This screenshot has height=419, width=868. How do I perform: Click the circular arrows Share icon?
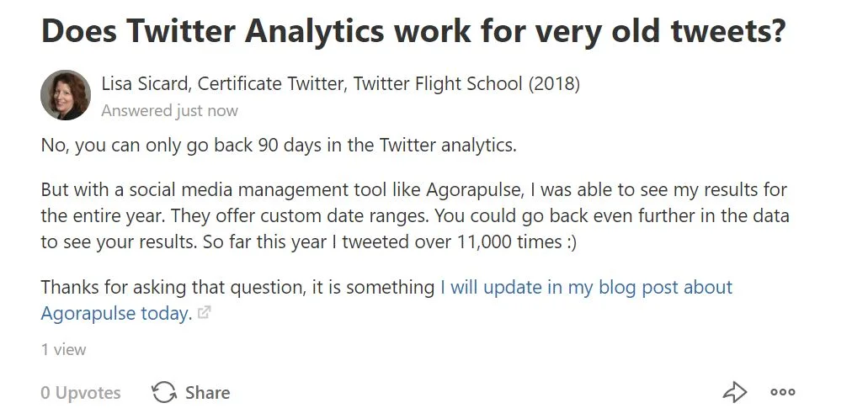[164, 392]
